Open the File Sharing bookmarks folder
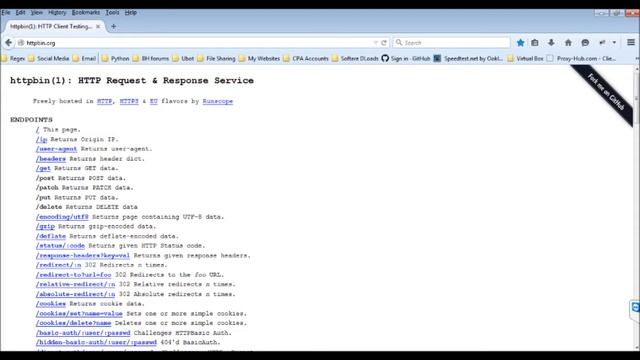 pos(216,58)
